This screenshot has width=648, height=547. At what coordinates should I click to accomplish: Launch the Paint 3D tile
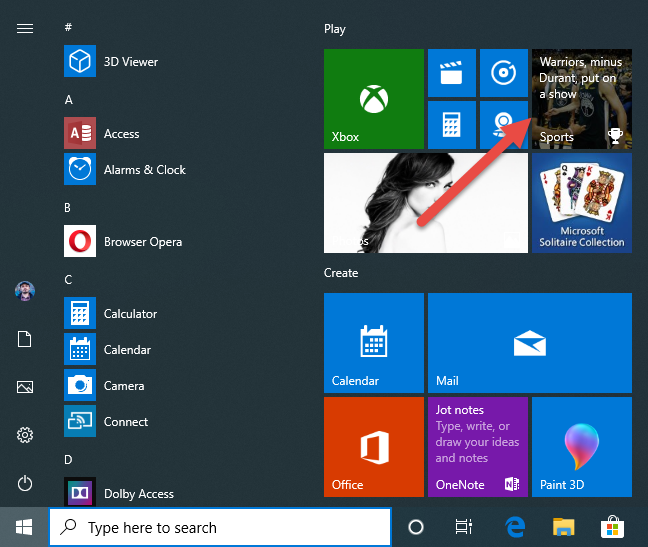tap(582, 447)
